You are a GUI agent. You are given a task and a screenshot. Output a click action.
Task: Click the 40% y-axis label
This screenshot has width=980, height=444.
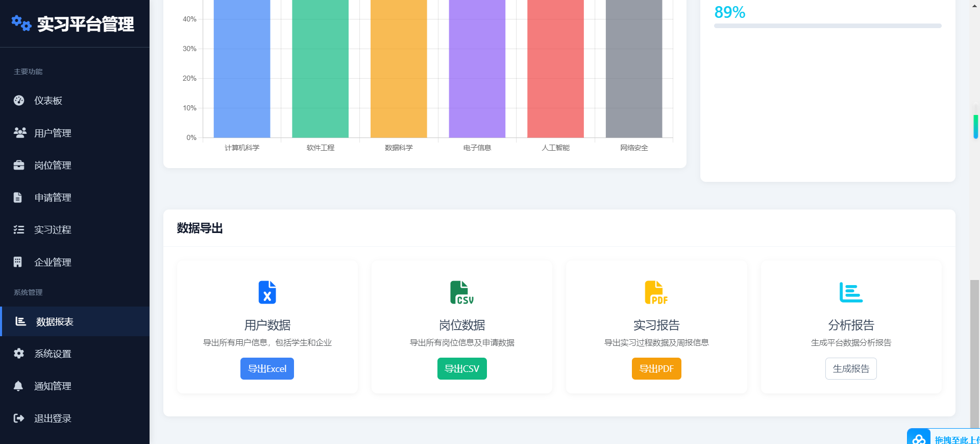(x=189, y=19)
